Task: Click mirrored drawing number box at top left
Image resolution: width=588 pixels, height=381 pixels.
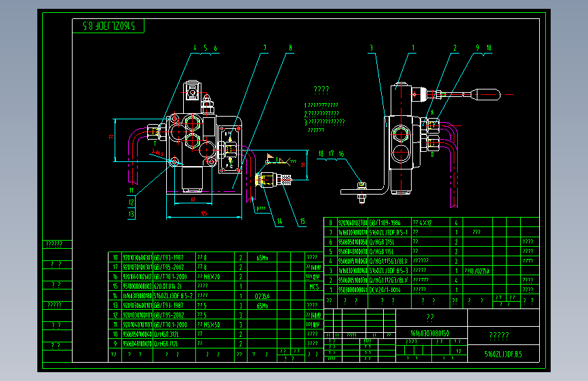Action: click(x=109, y=26)
